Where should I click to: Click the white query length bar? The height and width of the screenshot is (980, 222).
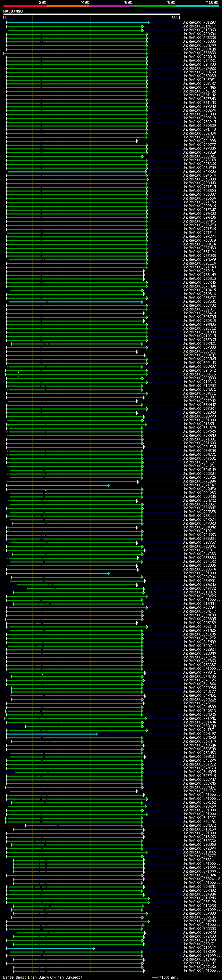point(92,15)
